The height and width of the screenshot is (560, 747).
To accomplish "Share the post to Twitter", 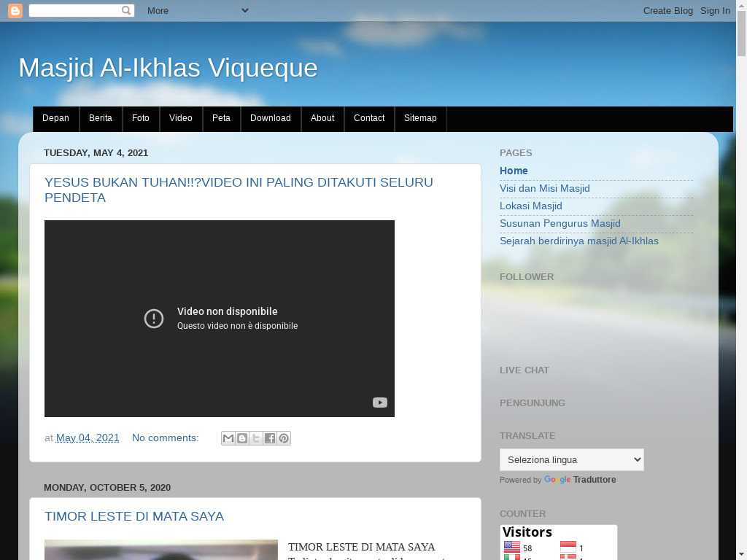I will (256, 438).
